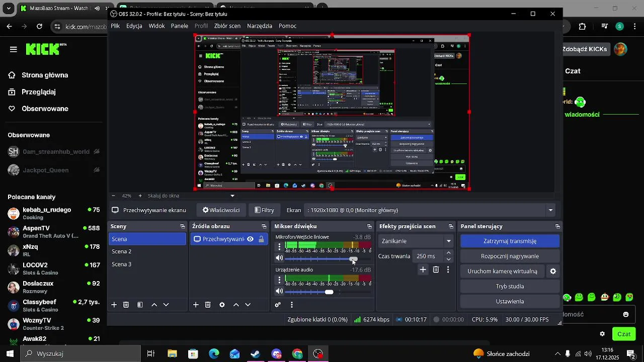The width and height of the screenshot is (644, 362).
Task: Click Windows taskbar search box Wyszukaj
Action: pyautogui.click(x=80, y=353)
